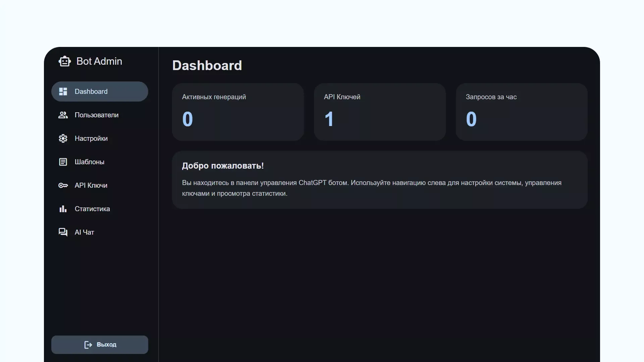
Task: Click the Dashboard grid icon
Action: [63, 92]
